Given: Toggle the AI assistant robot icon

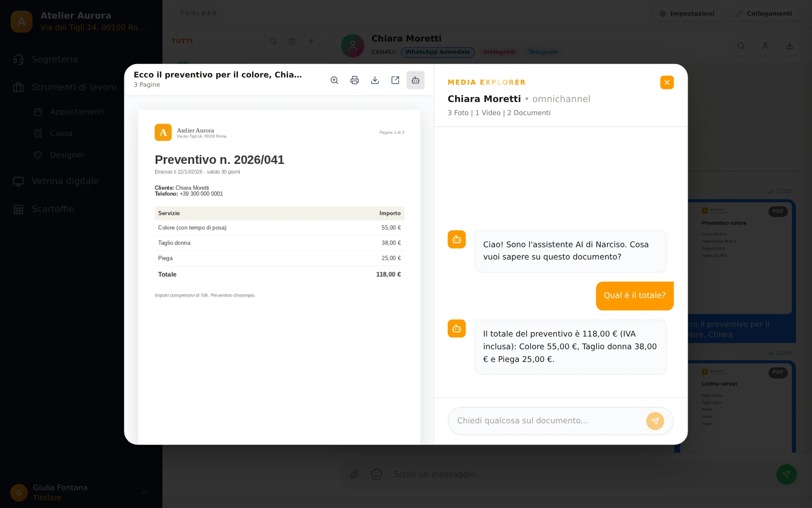Looking at the screenshot, I should (x=415, y=80).
